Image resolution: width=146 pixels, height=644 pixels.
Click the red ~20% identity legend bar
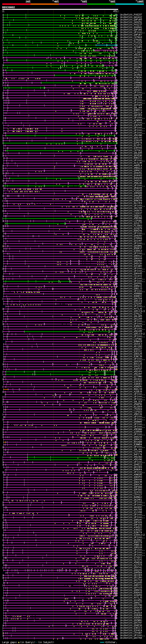16,4
